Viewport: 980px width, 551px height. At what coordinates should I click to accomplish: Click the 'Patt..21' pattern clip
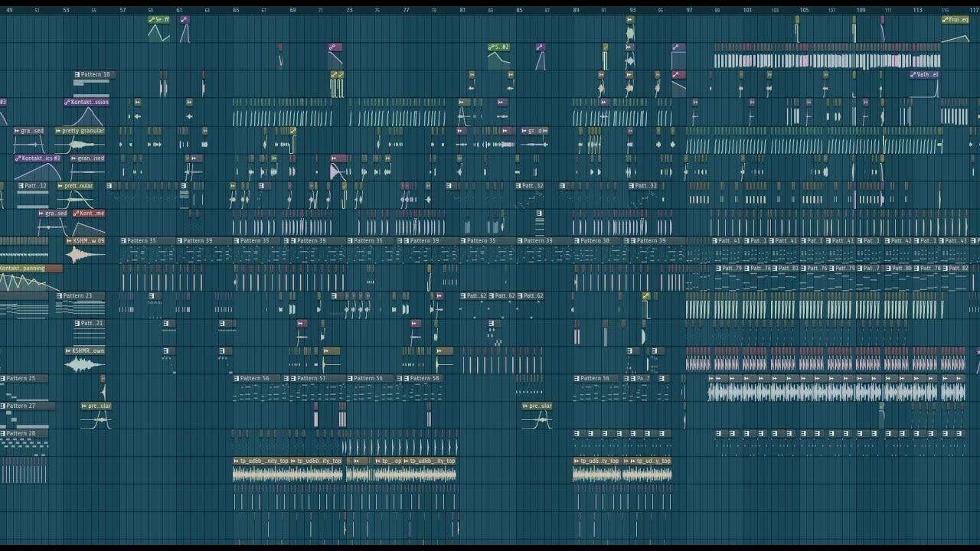pyautogui.click(x=89, y=323)
